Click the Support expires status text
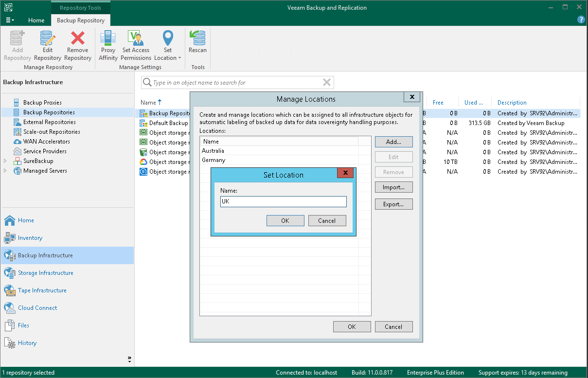588x378 pixels. pos(523,373)
